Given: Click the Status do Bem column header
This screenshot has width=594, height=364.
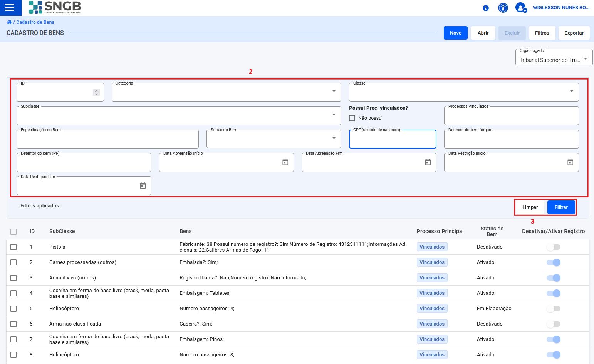Looking at the screenshot, I should click(x=492, y=231).
